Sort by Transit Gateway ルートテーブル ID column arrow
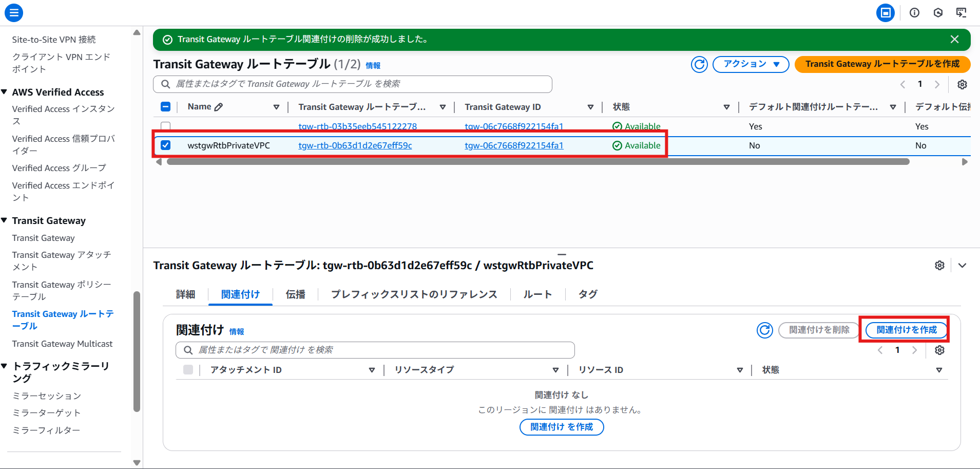 coord(443,107)
